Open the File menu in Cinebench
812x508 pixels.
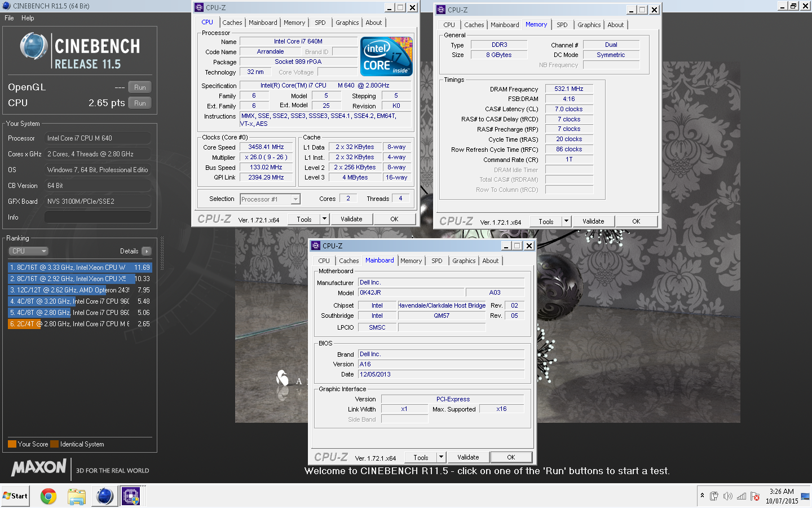(x=9, y=18)
